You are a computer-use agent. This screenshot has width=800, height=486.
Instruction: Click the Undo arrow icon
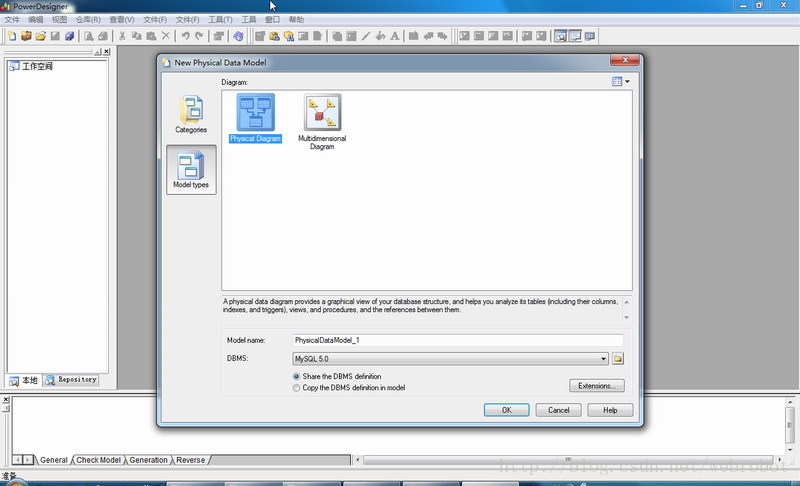[185, 36]
